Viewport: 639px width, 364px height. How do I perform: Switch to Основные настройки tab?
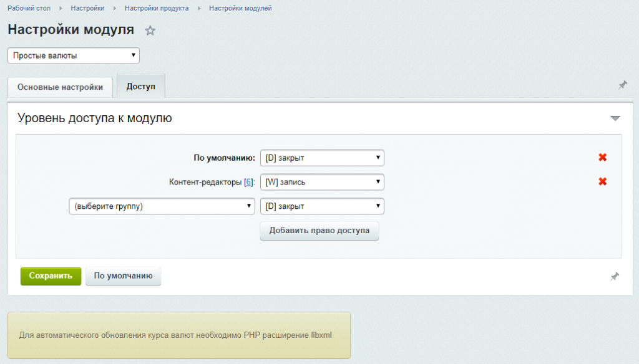[60, 87]
